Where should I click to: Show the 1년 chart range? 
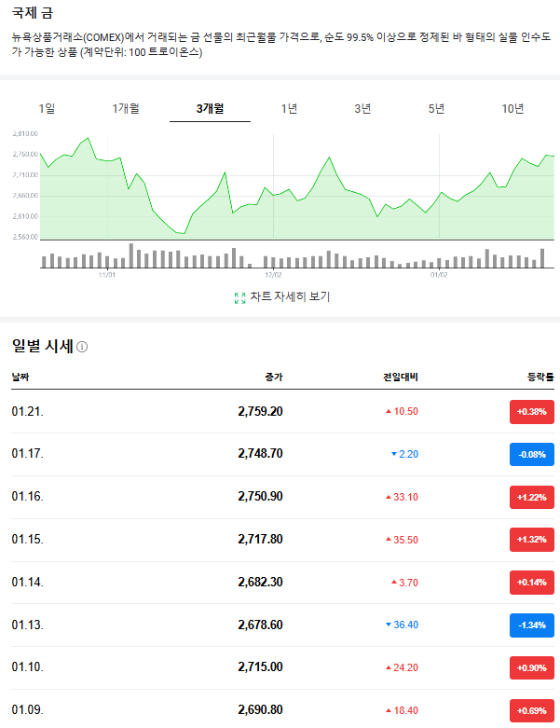(x=289, y=109)
